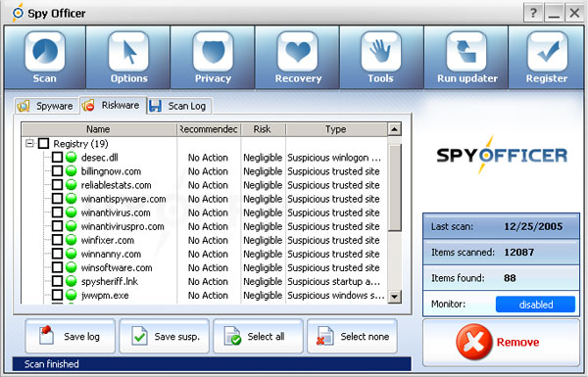
Task: Check the winfixer.com checkbox
Action: click(57, 240)
